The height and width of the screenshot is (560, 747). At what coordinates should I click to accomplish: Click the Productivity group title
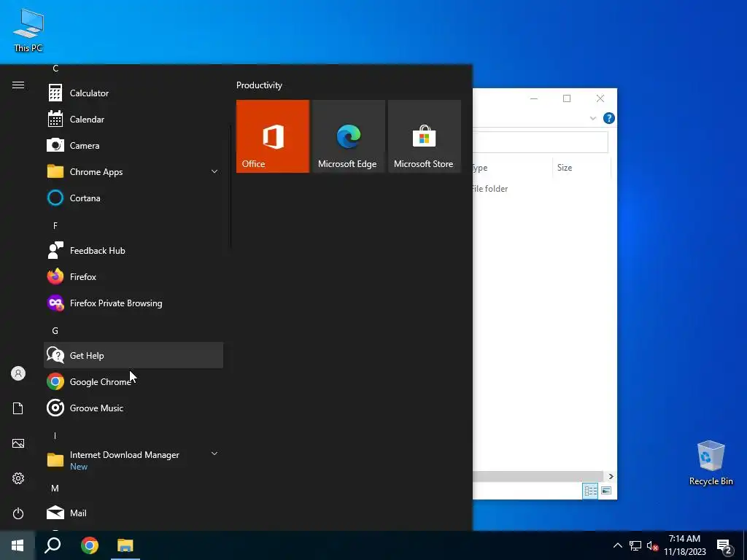pos(259,85)
